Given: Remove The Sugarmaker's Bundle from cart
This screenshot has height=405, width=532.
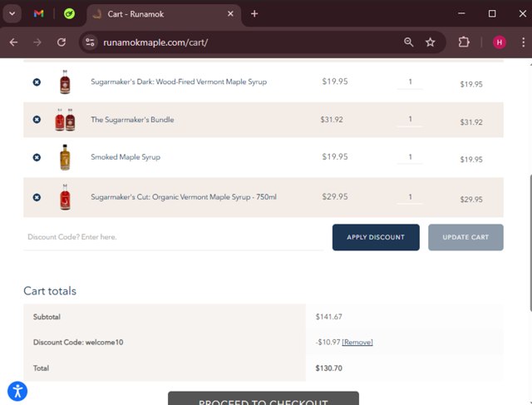Looking at the screenshot, I should click(x=37, y=120).
